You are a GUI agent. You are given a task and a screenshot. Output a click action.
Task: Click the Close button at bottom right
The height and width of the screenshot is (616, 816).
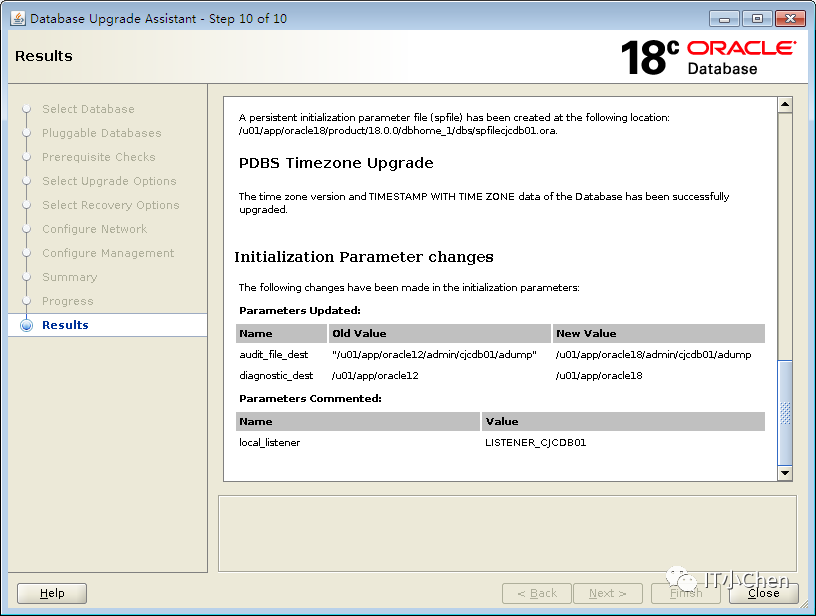click(x=763, y=593)
